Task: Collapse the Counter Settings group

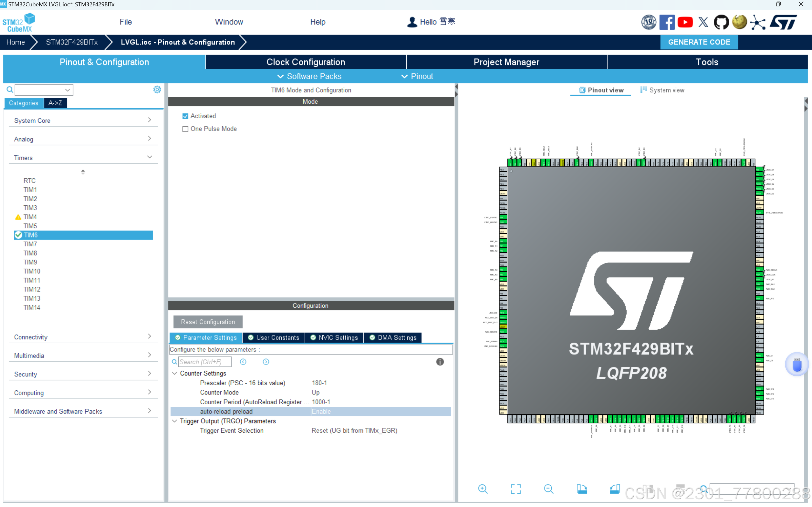Action: pos(175,373)
